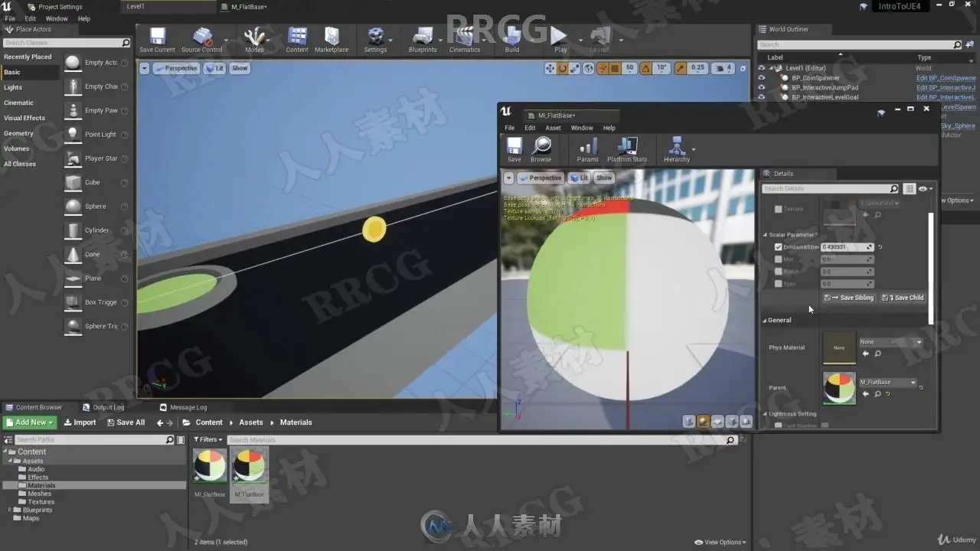
Task: Save the material instance in MI_FlatBase window
Action: click(x=514, y=149)
